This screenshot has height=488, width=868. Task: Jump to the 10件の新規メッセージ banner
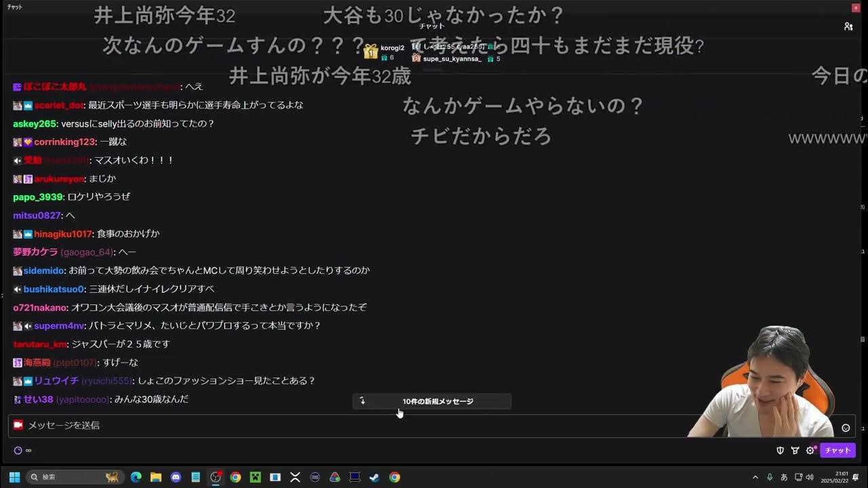pos(432,401)
